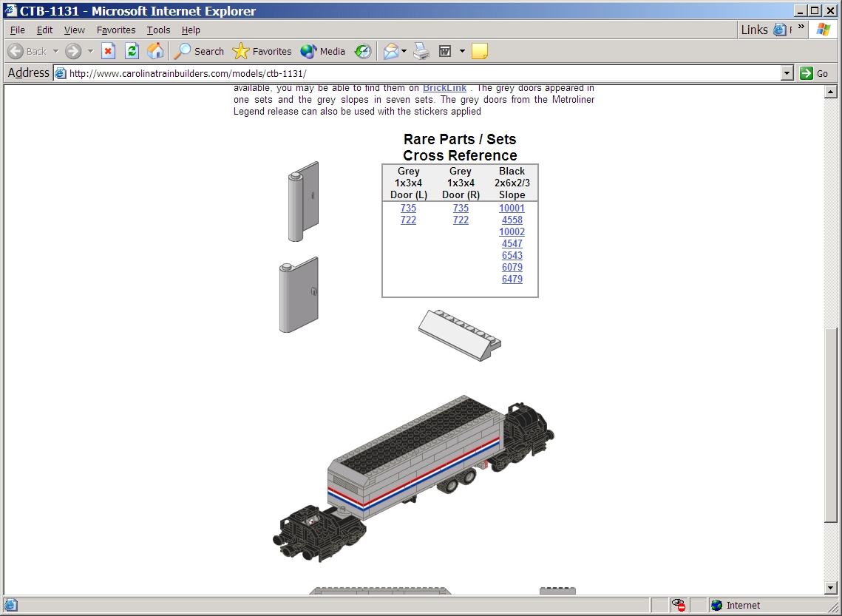Open set 10001 link
This screenshot has width=842, height=616.
tap(512, 208)
